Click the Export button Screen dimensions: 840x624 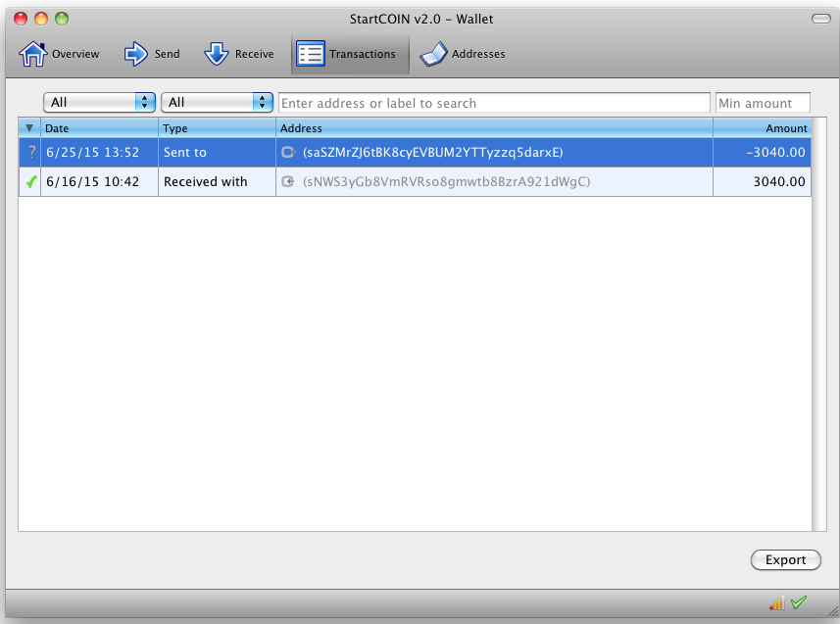pyautogui.click(x=785, y=559)
